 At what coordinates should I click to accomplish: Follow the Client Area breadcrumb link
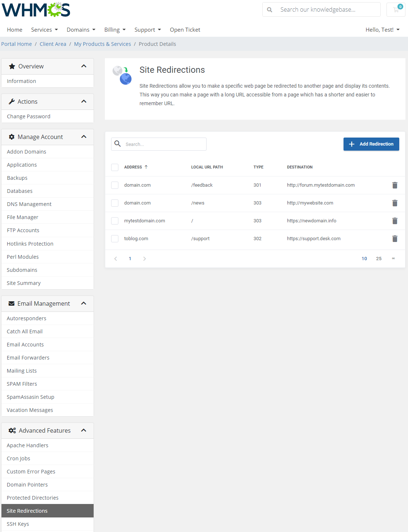pyautogui.click(x=53, y=44)
